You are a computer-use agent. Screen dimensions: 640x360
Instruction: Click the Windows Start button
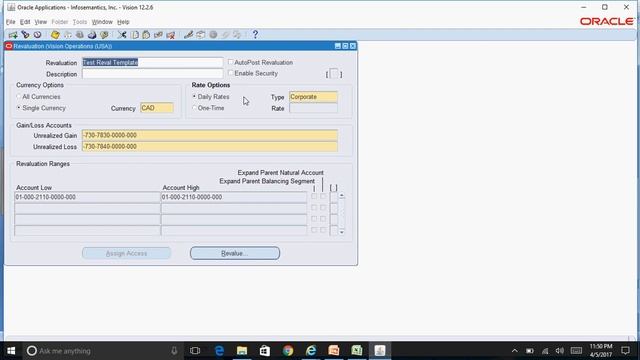[11, 351]
